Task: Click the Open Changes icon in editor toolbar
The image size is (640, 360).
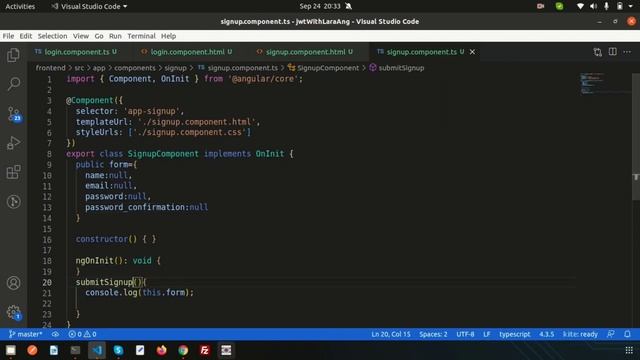Action: coord(598,52)
